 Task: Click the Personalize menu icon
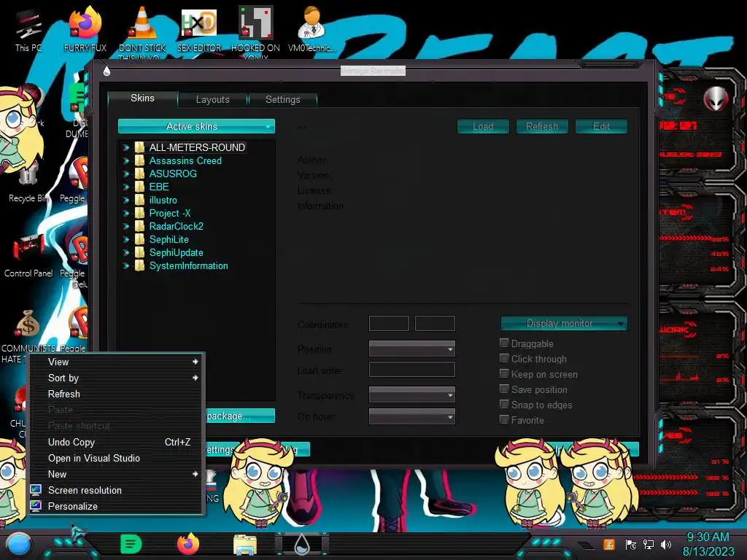[36, 506]
